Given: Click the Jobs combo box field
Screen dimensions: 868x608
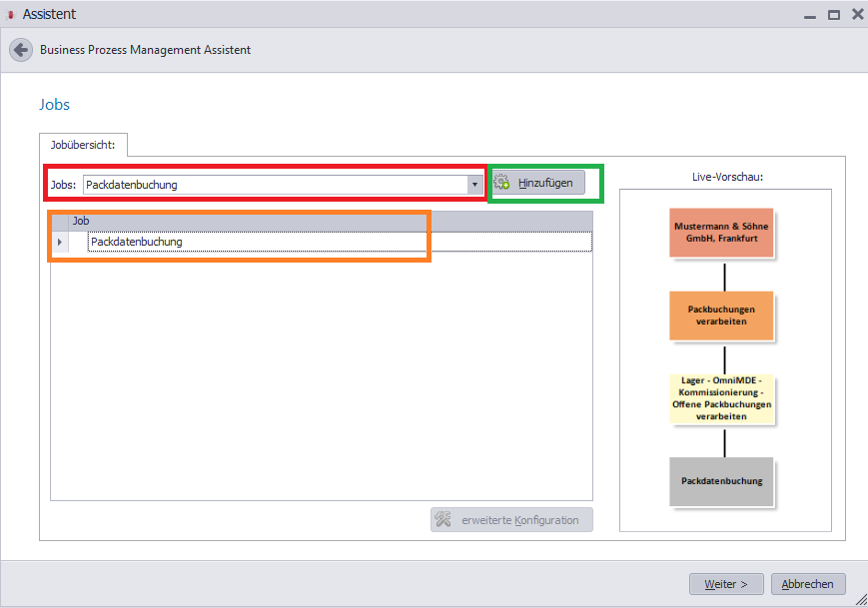Looking at the screenshot, I should 283,185.
